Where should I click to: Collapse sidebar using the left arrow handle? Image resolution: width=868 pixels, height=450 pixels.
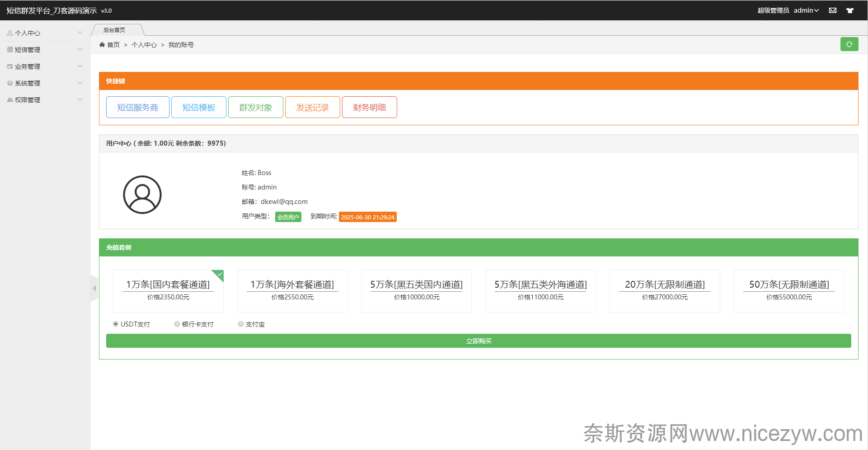(94, 288)
